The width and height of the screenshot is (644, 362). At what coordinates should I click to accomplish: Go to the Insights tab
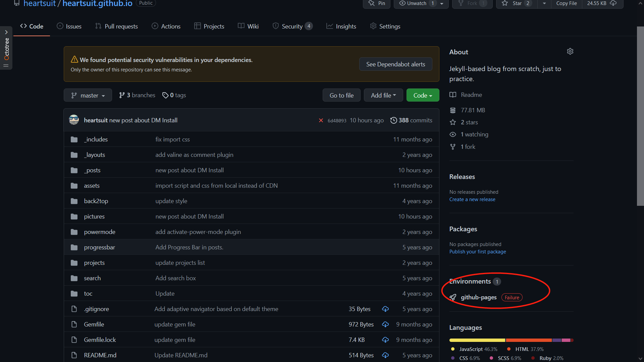coord(341,26)
